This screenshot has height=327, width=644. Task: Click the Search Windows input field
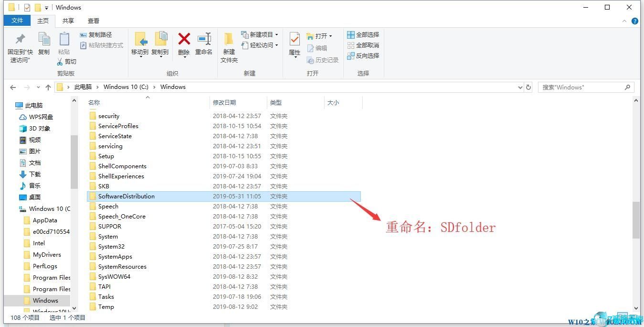point(586,87)
